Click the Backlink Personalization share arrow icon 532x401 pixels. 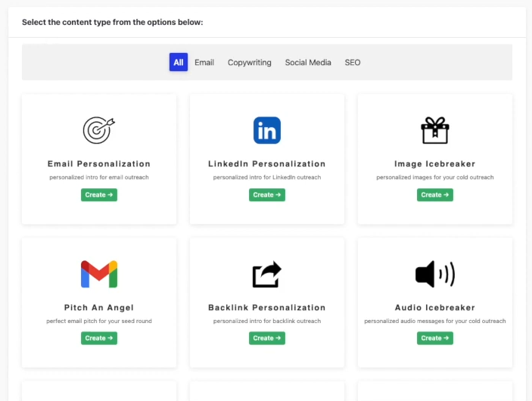click(266, 274)
